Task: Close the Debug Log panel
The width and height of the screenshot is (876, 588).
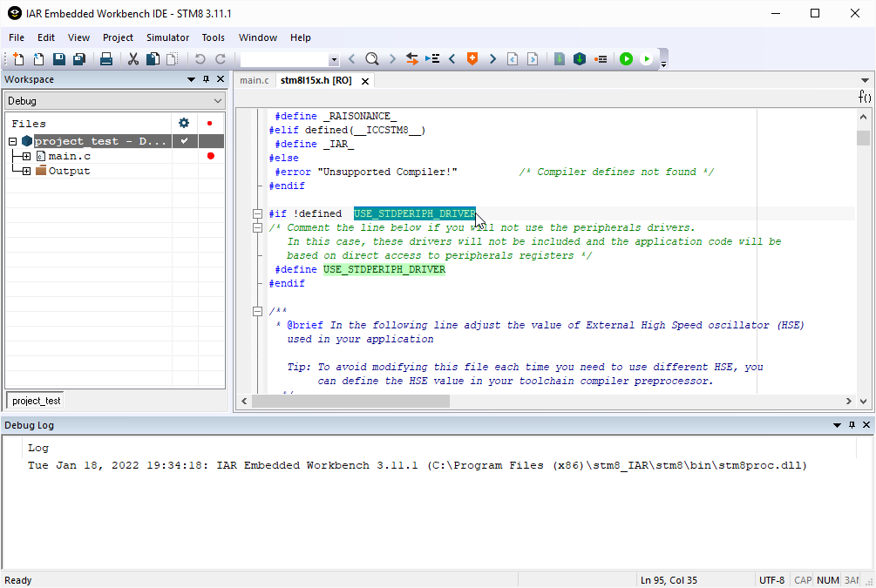Action: pyautogui.click(x=866, y=425)
